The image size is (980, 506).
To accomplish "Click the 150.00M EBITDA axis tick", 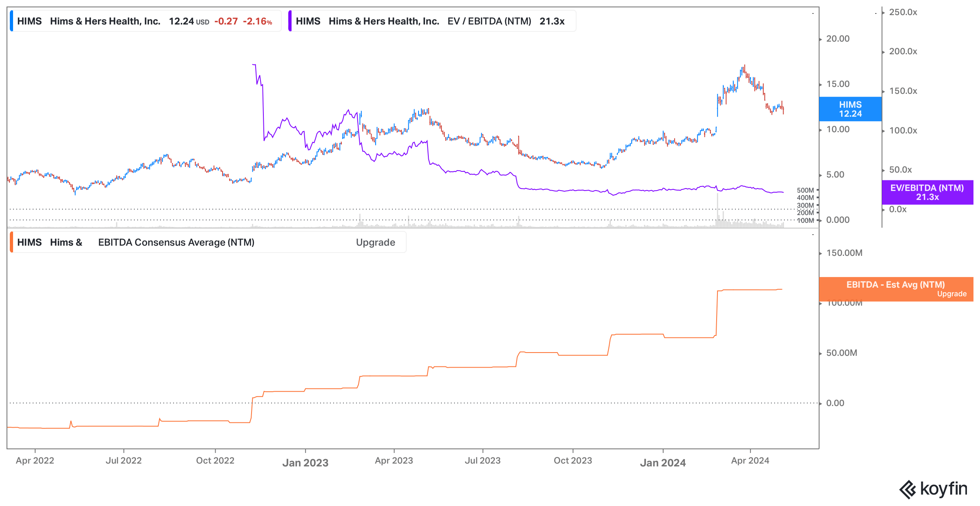I will (844, 253).
